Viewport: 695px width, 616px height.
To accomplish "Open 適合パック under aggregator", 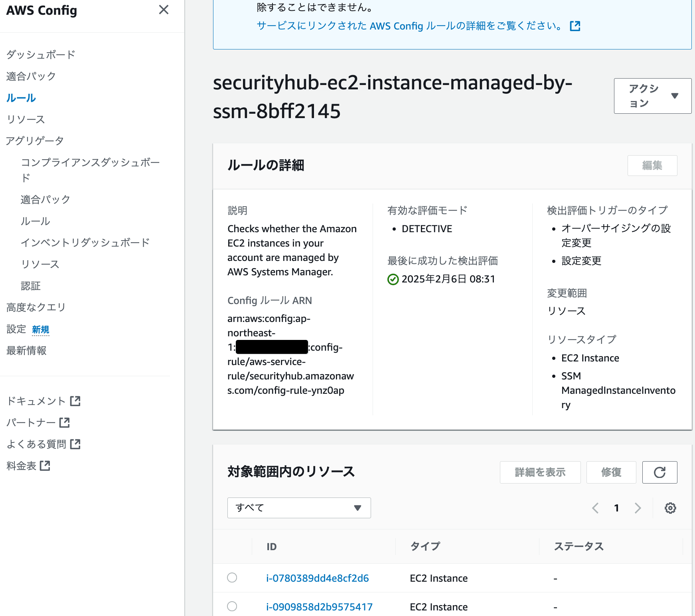I will pos(45,199).
